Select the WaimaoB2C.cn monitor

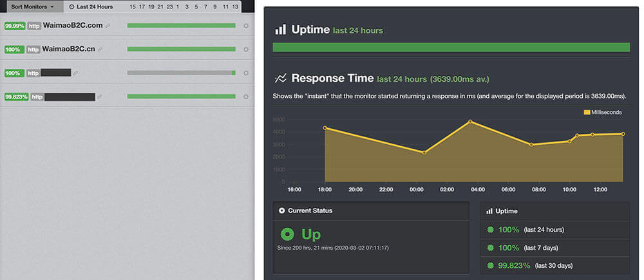click(x=69, y=49)
